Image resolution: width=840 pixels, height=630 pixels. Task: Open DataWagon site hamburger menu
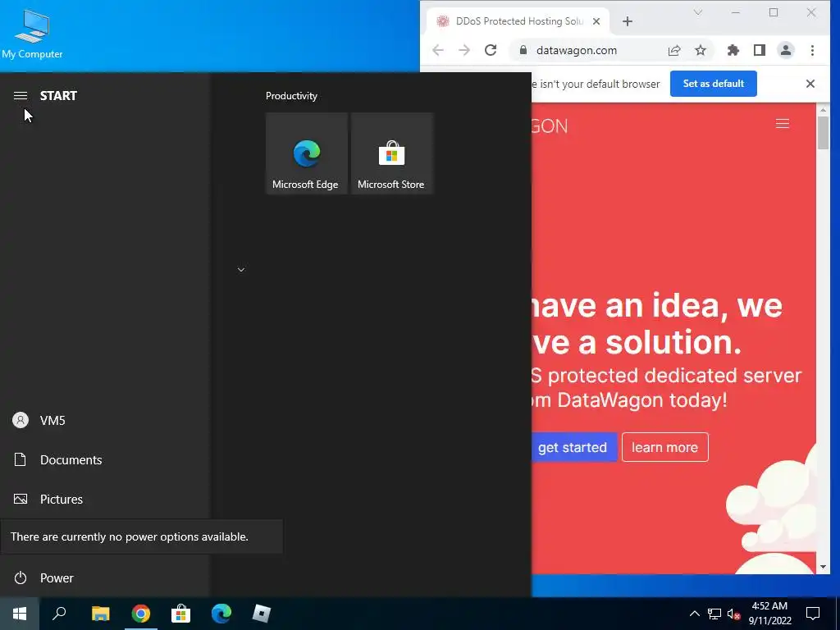[782, 124]
